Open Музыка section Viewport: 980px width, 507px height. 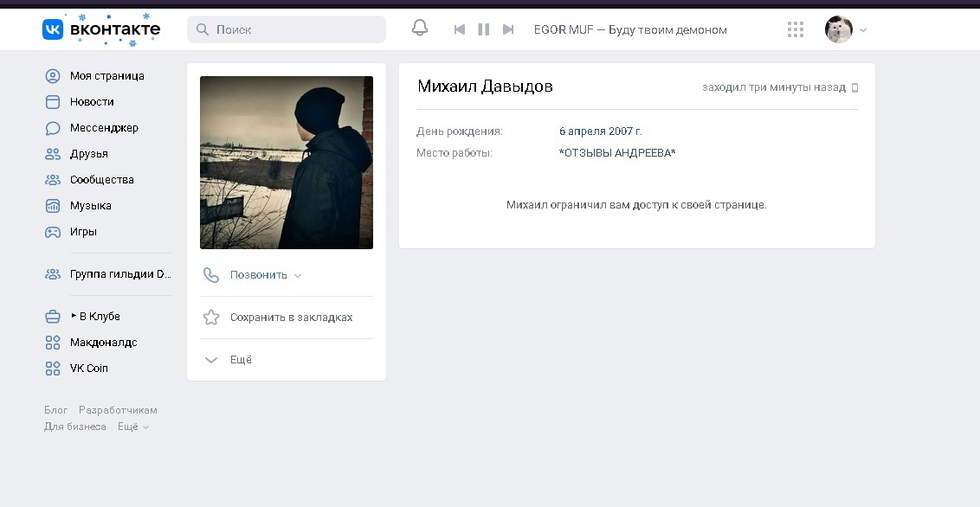90,206
